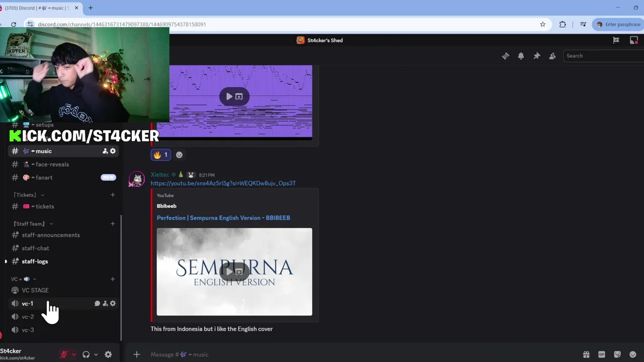Open the emoji picker
The image size is (644, 362).
pyautogui.click(x=633, y=354)
